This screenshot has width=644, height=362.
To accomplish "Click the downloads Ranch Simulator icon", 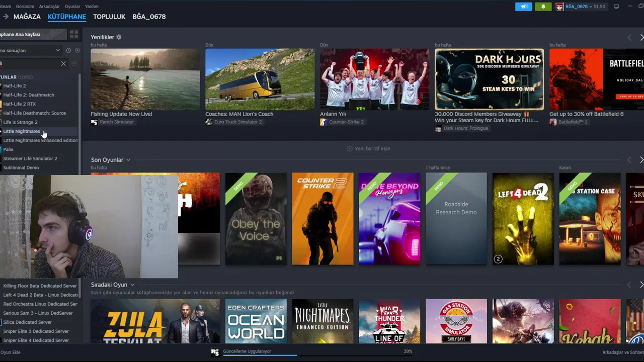I will 215,352.
